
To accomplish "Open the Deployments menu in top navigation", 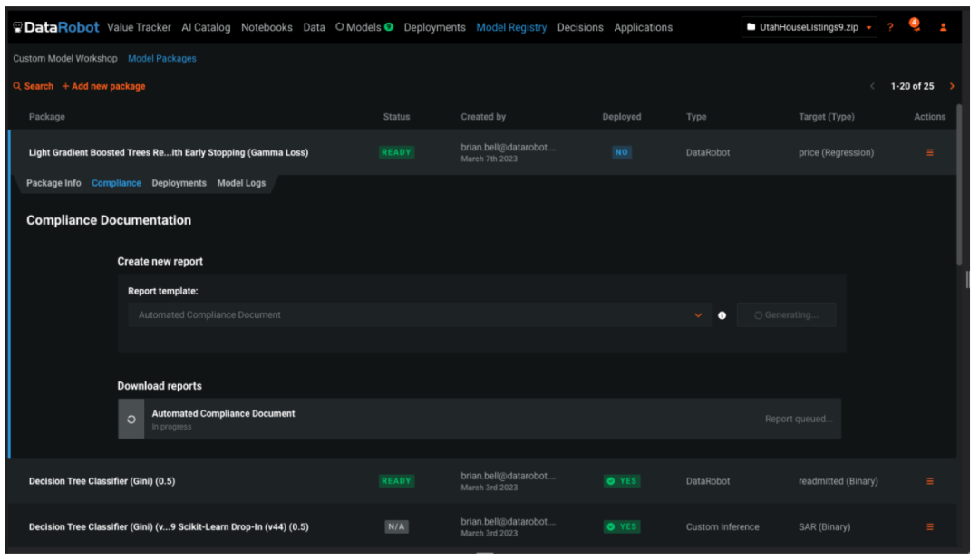I will click(434, 27).
